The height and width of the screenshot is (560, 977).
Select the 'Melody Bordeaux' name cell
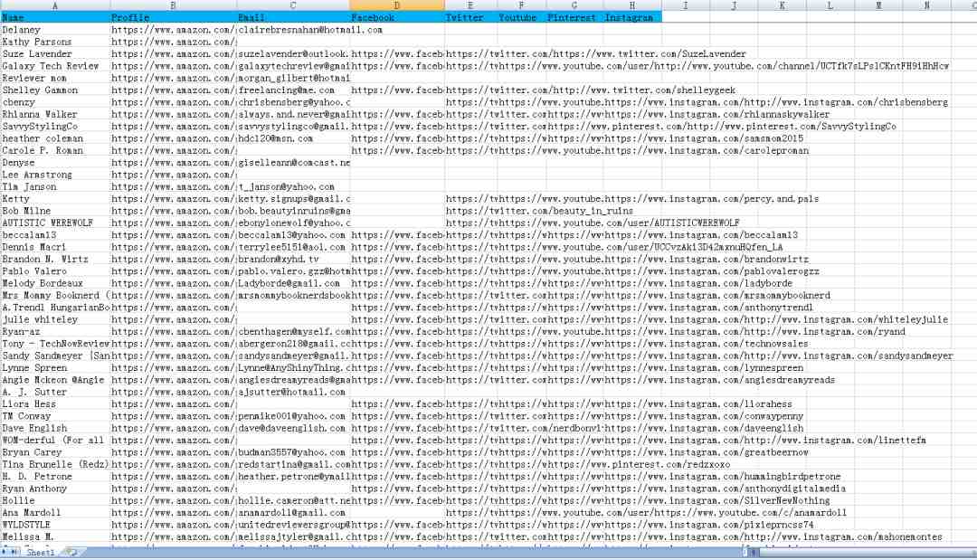[x=55, y=283]
